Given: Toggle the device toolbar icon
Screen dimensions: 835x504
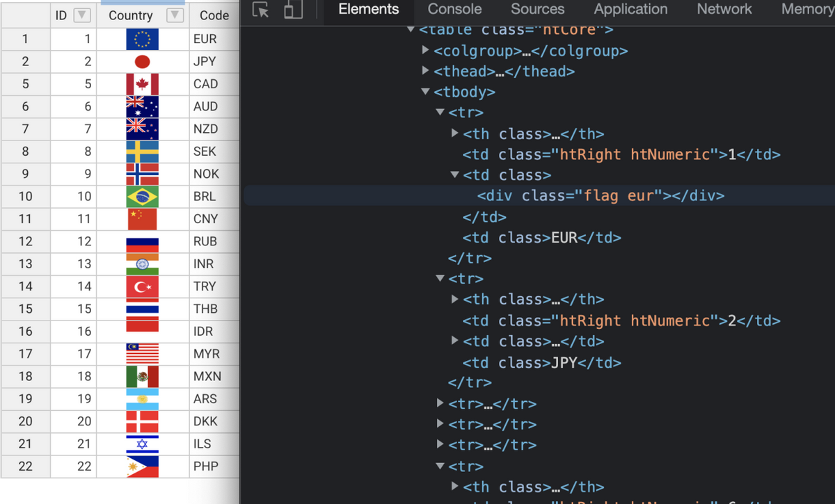Looking at the screenshot, I should 294,9.
